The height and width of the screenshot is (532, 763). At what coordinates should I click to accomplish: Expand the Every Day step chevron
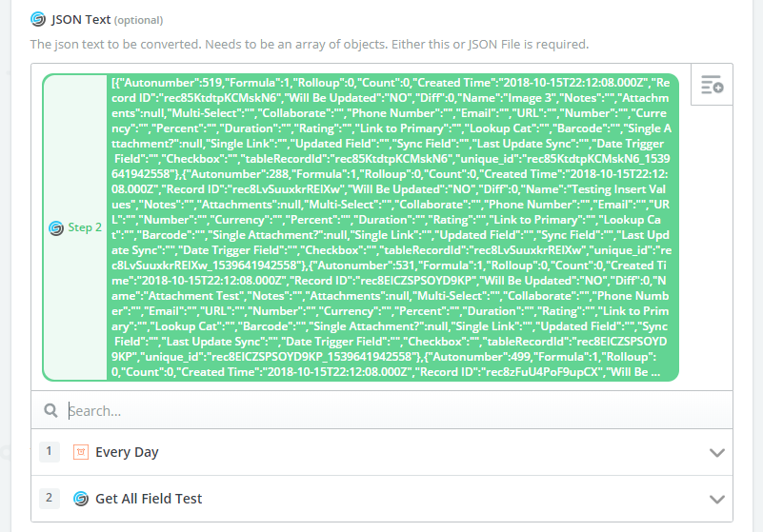click(716, 453)
